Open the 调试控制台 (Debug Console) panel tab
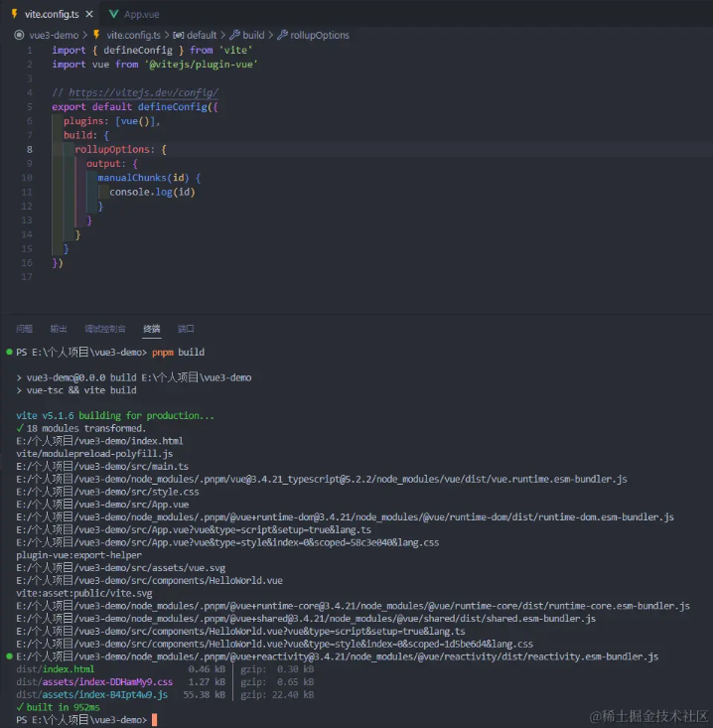The width and height of the screenshot is (713, 728). 105,329
